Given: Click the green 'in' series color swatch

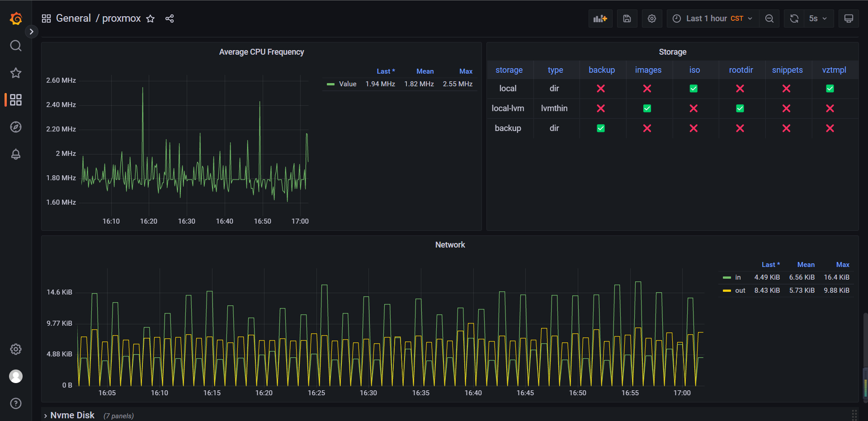Looking at the screenshot, I should coord(726,277).
